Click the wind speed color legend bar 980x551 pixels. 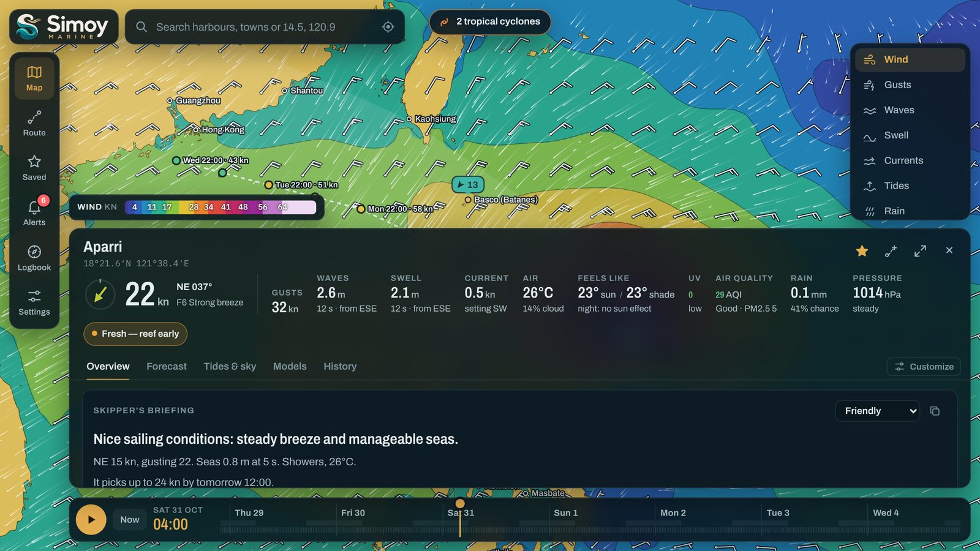point(221,207)
